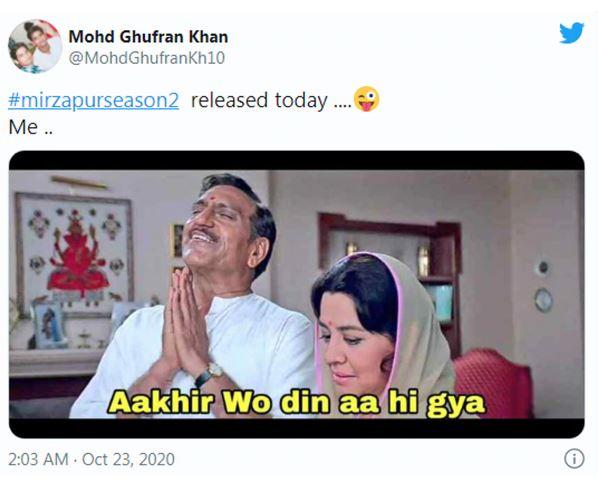Image resolution: width=598 pixels, height=491 pixels.
Task: Click the framed red Ganesha picture
Action: tap(74, 256)
